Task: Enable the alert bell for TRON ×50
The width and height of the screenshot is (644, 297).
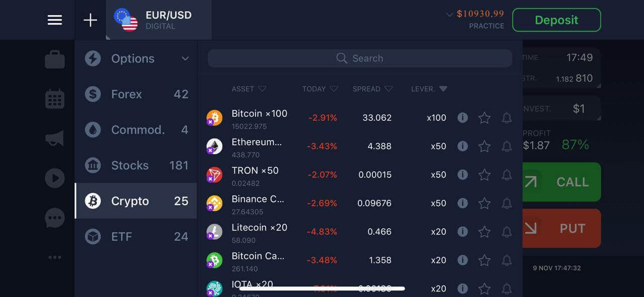Action: point(507,175)
